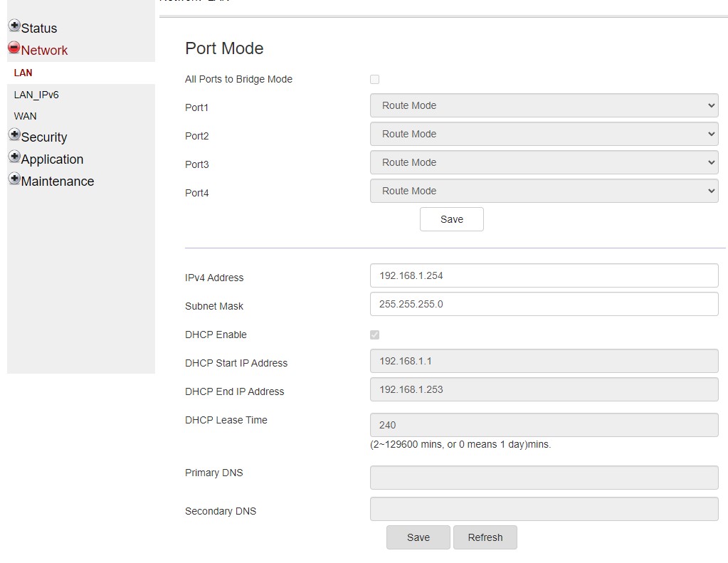Collapse the Network section minus icon
Image resolution: width=728 pixels, height=563 pixels.
(x=14, y=48)
